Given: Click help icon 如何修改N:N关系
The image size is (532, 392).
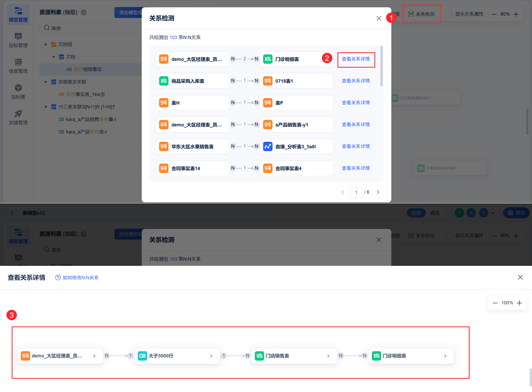Looking at the screenshot, I should 58,278.
